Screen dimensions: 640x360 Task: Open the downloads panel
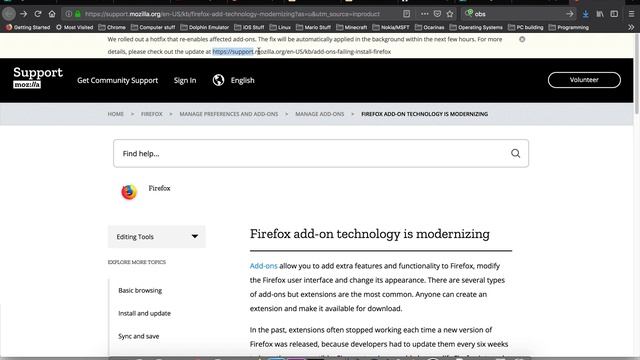coord(585,14)
